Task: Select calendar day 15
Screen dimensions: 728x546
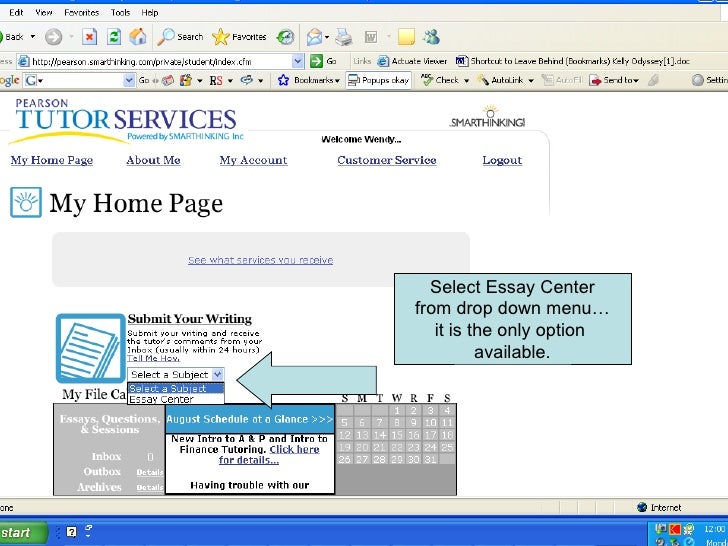Action: click(396, 435)
